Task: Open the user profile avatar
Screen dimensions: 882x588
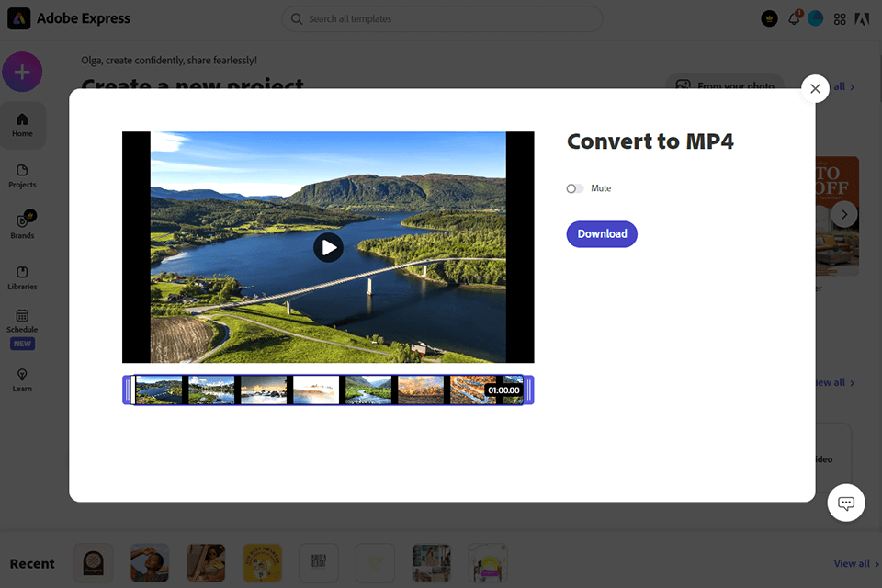Action: (815, 18)
